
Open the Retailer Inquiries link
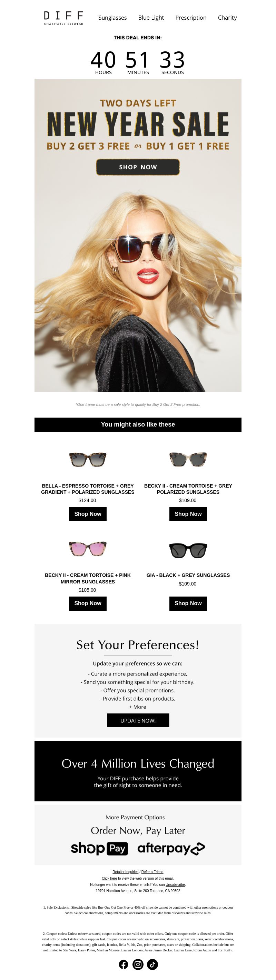[x=125, y=872]
